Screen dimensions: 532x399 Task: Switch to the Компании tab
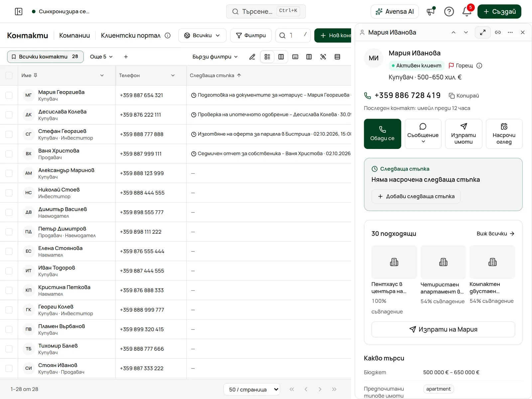[74, 36]
